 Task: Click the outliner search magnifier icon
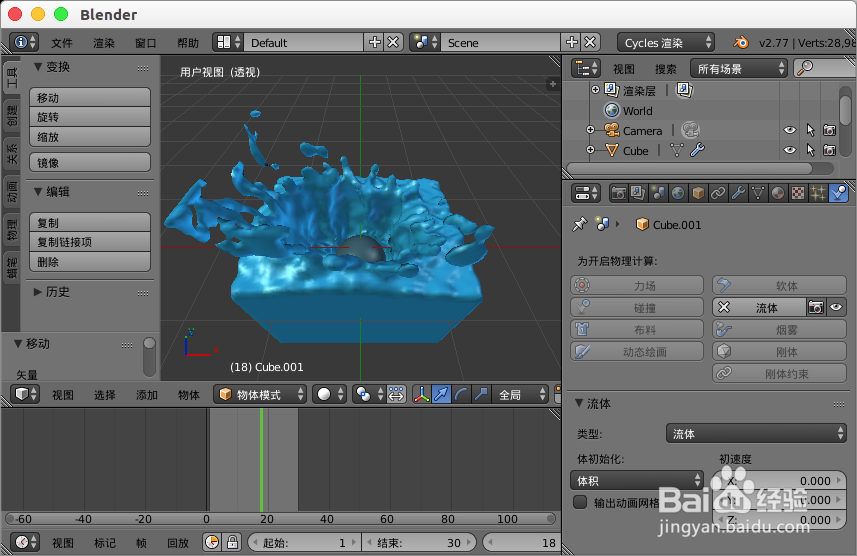tap(805, 68)
